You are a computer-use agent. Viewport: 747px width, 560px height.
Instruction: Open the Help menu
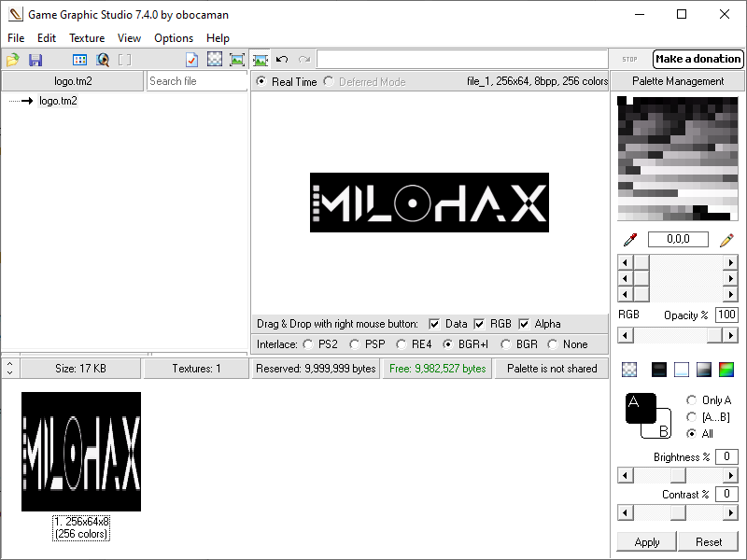(218, 38)
